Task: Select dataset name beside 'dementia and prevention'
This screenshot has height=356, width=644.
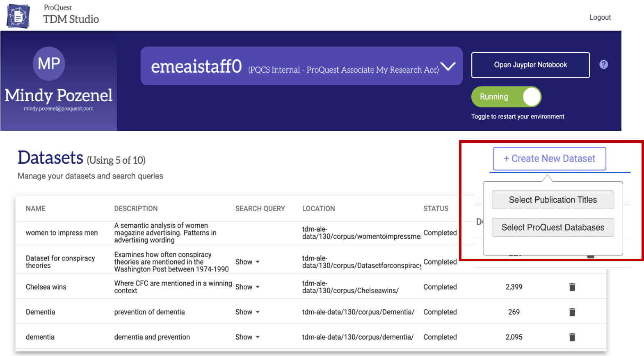Action: [40, 337]
